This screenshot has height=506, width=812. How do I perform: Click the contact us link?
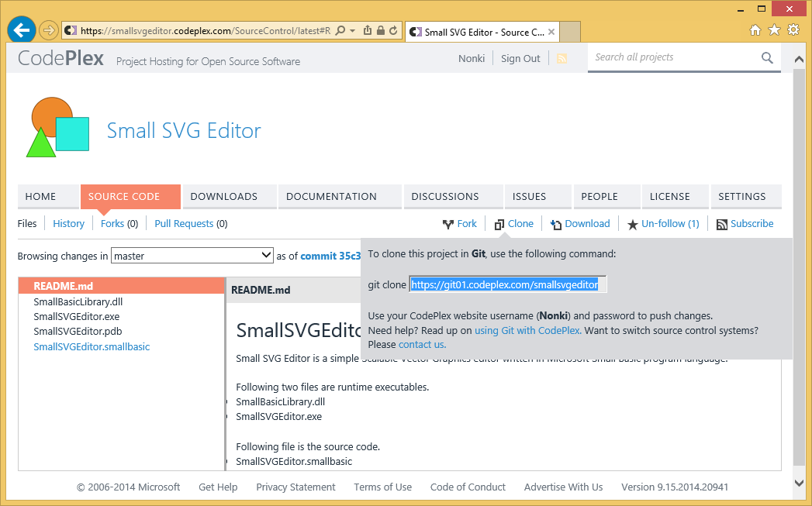422,345
